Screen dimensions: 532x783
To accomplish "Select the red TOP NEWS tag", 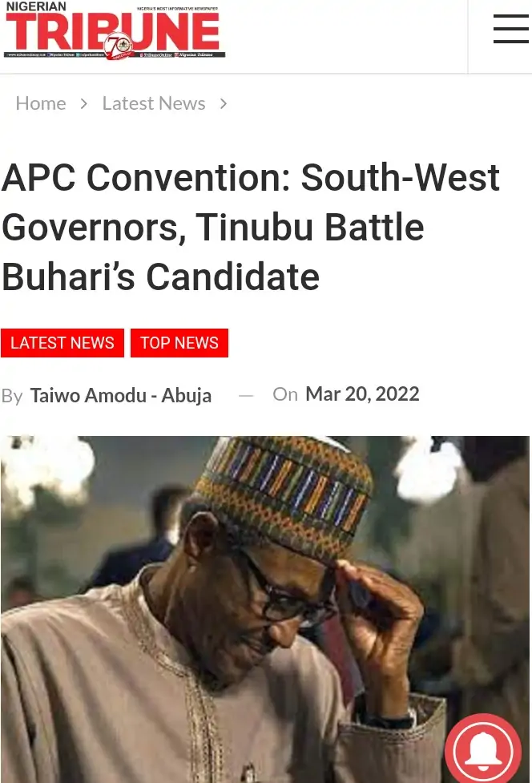I will pos(179,343).
